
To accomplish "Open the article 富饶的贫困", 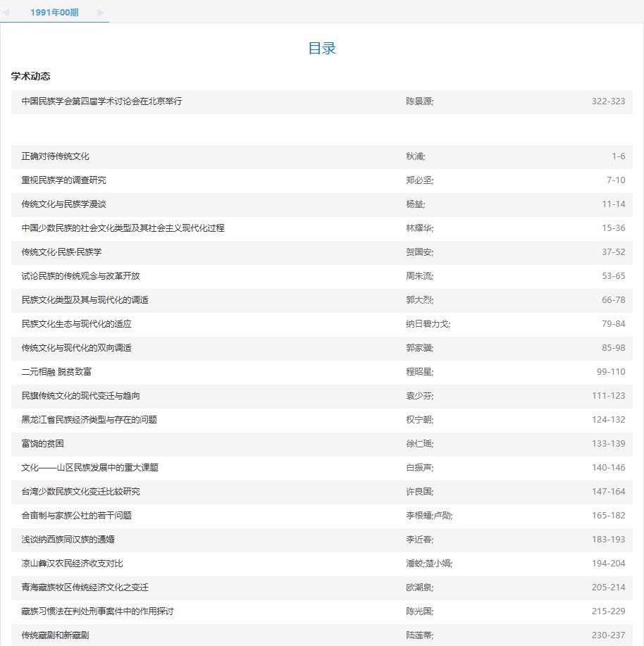I will tap(43, 444).
